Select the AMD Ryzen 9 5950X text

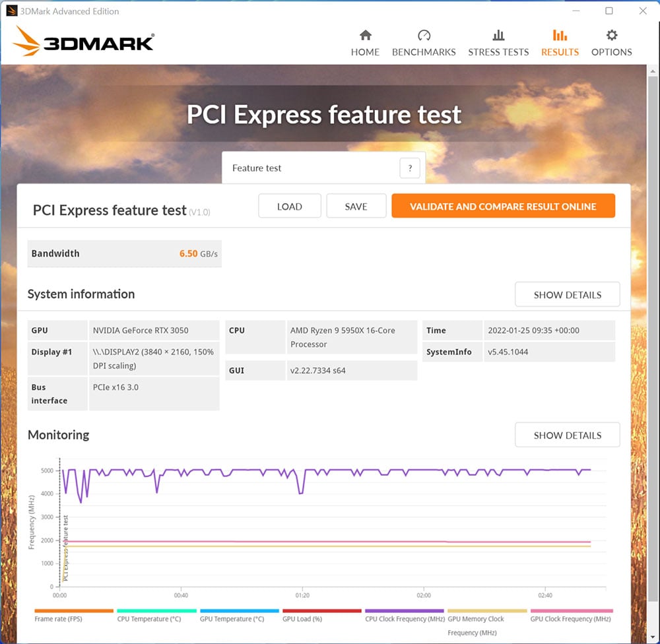(x=343, y=337)
